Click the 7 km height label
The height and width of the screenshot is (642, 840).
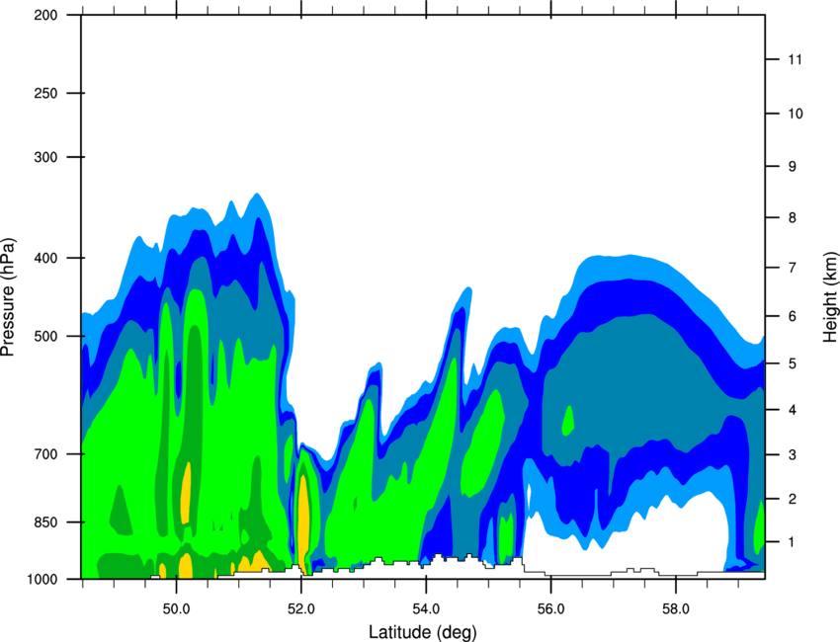pos(793,268)
